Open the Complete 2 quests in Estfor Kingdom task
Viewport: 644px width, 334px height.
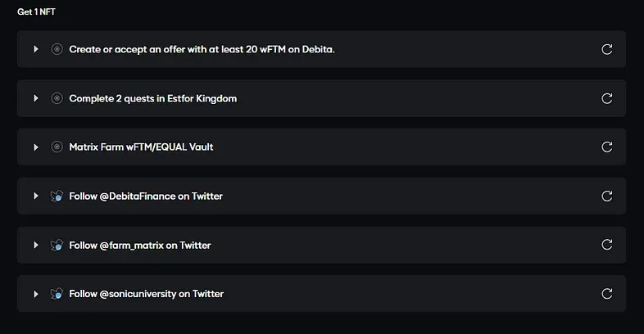click(x=153, y=98)
